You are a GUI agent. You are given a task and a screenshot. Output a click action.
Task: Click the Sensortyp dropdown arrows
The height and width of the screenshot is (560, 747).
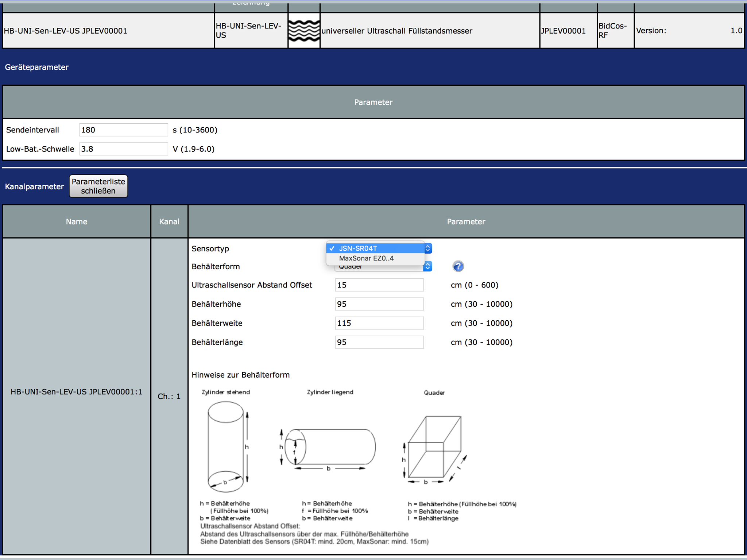click(x=428, y=248)
